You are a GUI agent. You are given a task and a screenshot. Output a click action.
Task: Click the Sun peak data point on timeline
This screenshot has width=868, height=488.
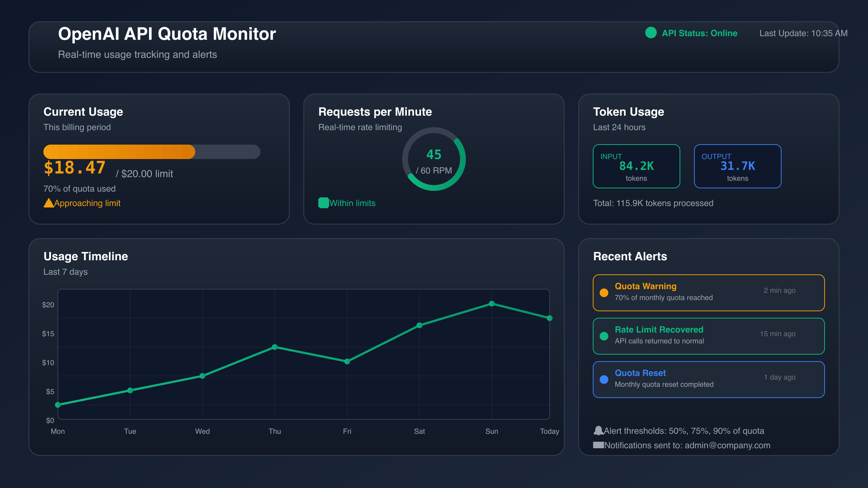(492, 304)
